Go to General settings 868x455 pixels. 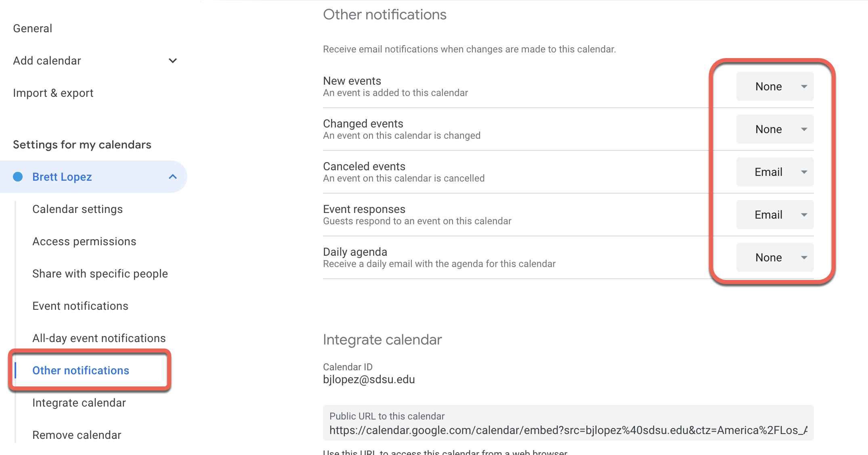[33, 29]
